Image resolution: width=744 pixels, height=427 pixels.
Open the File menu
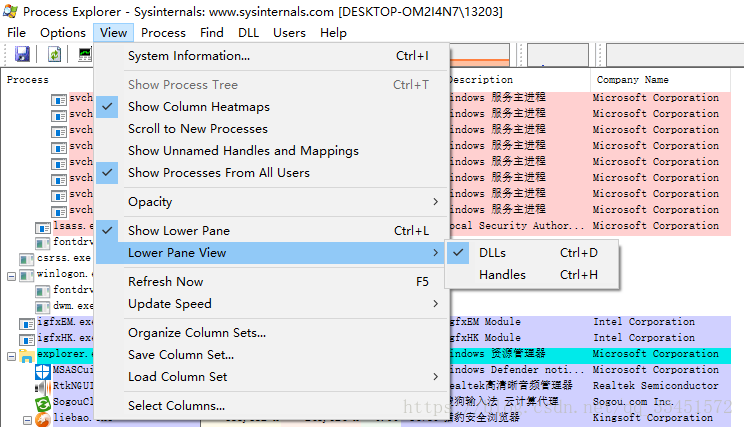17,33
